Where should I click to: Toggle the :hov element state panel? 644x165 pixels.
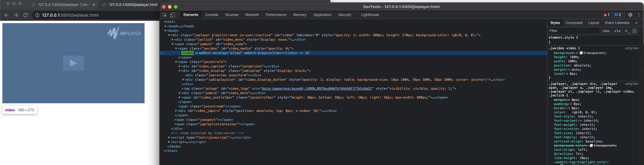(x=606, y=31)
